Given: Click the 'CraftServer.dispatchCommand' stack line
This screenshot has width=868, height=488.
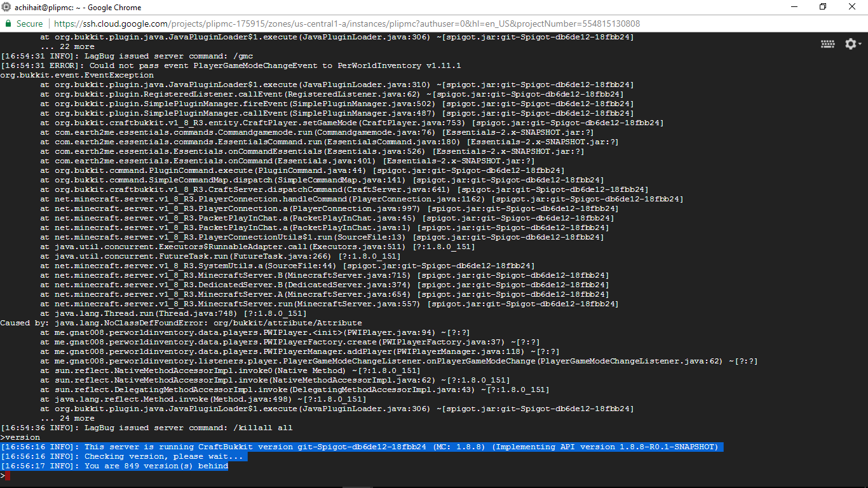Looking at the screenshot, I should click(x=344, y=189).
